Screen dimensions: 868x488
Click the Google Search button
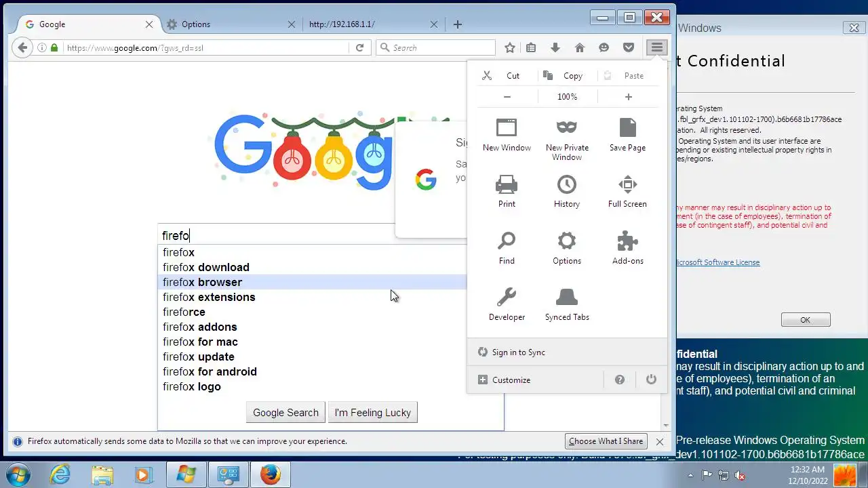coord(285,412)
